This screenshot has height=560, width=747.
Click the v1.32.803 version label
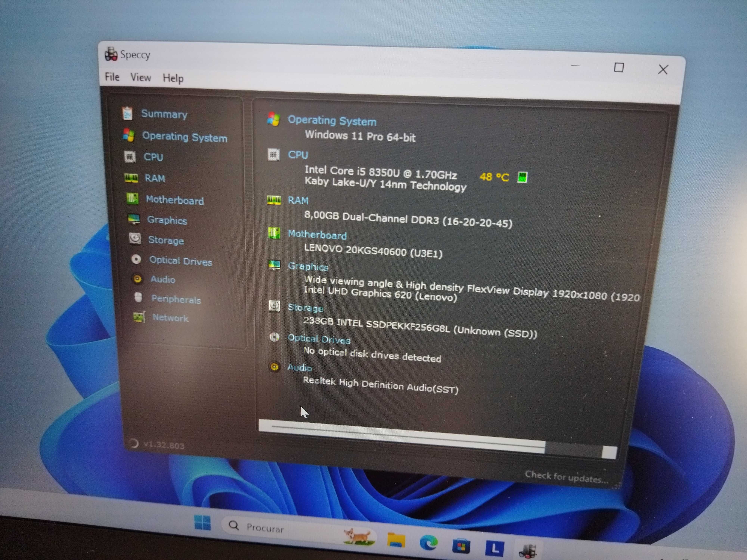point(164,445)
